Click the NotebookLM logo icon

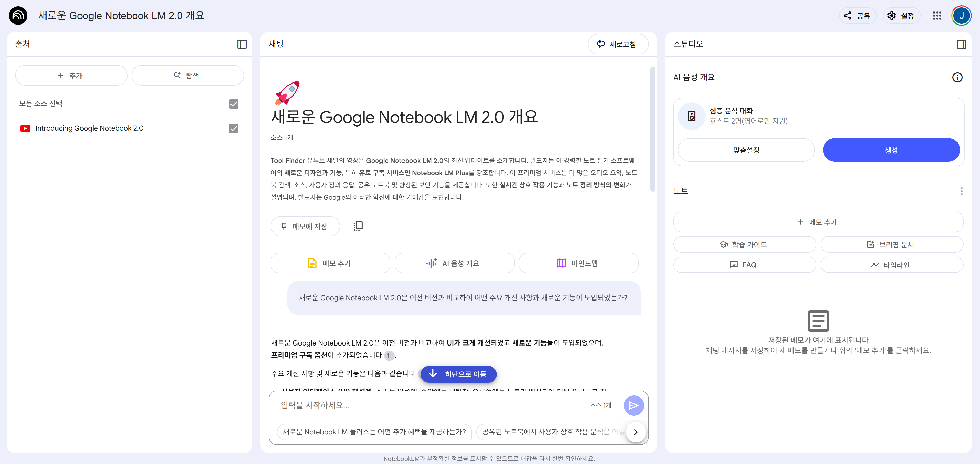(x=18, y=16)
